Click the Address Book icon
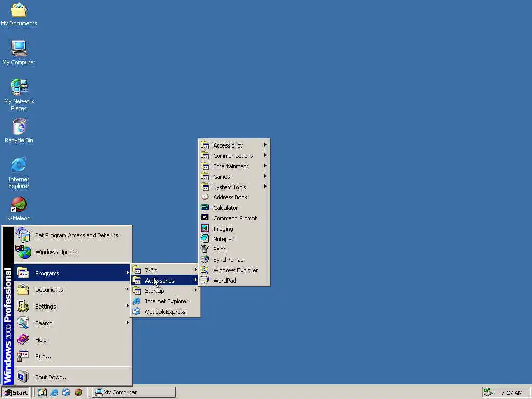Image resolution: width=532 pixels, height=399 pixels. coord(205,197)
